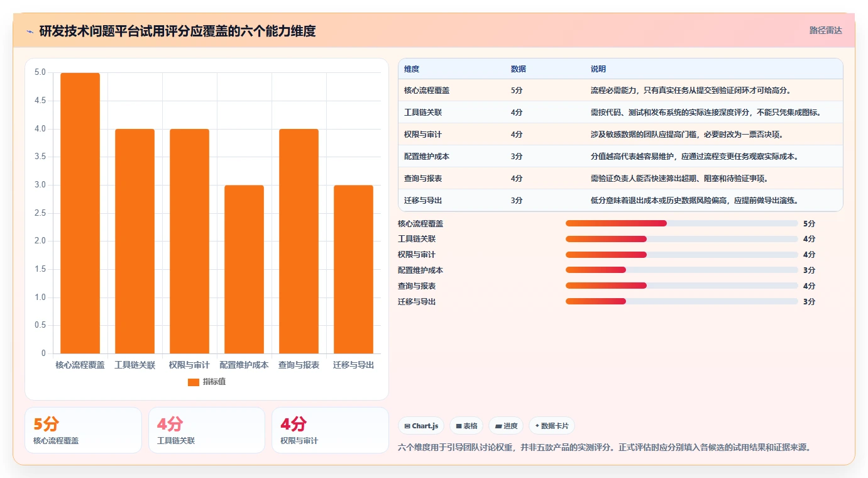
Task: Click the 进度 tag chip
Action: pyautogui.click(x=506, y=426)
